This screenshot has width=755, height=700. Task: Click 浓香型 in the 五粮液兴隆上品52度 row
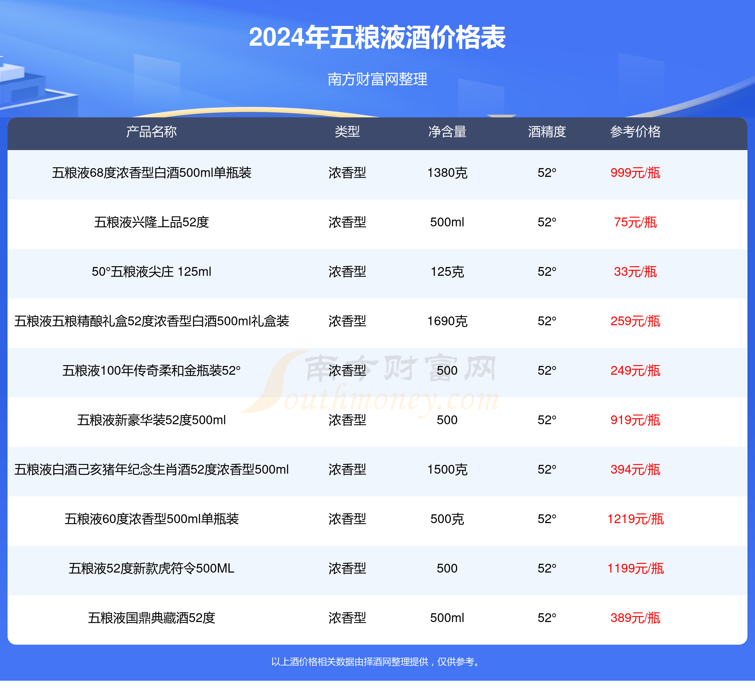coord(347,222)
